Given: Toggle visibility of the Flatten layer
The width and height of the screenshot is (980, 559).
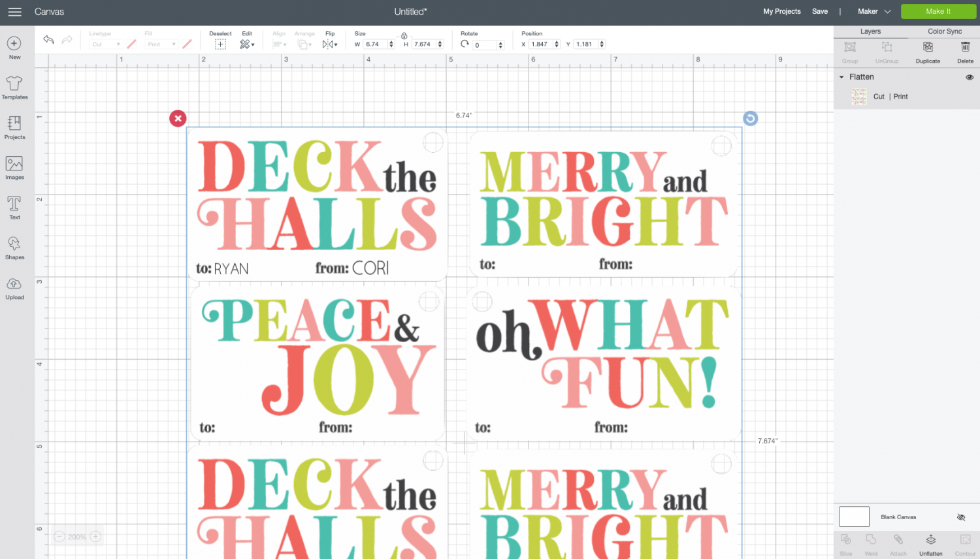Looking at the screenshot, I should click(x=970, y=77).
